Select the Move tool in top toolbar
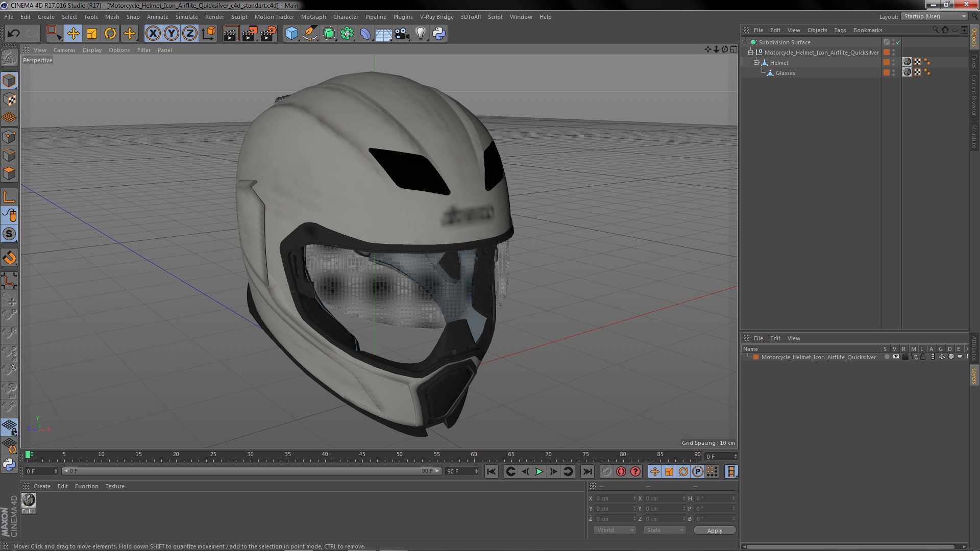Screen dimensions: 980x551 pos(73,34)
